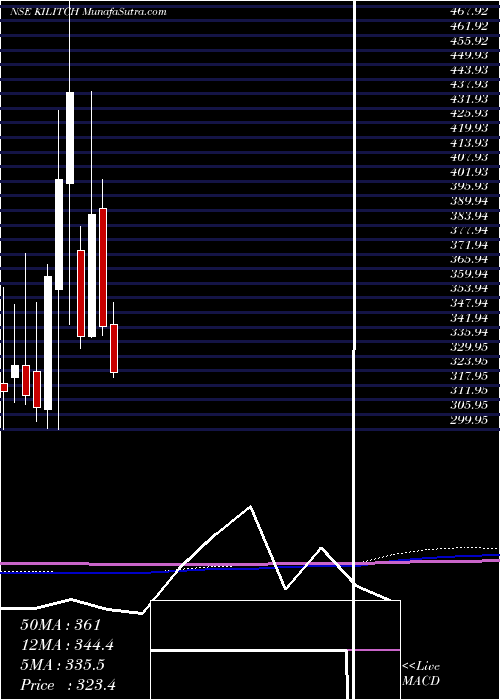Click the <<Live MACD label
Viewport: 500px width, 700px height.
click(421, 674)
